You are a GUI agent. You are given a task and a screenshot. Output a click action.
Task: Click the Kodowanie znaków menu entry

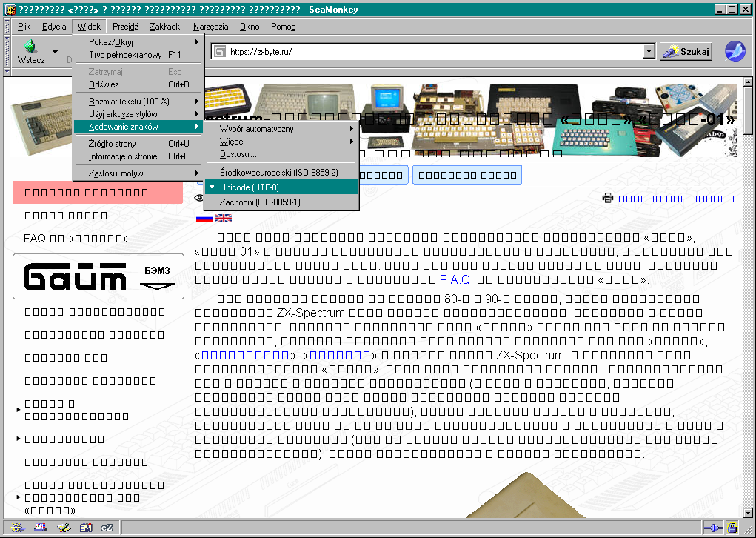(139, 127)
